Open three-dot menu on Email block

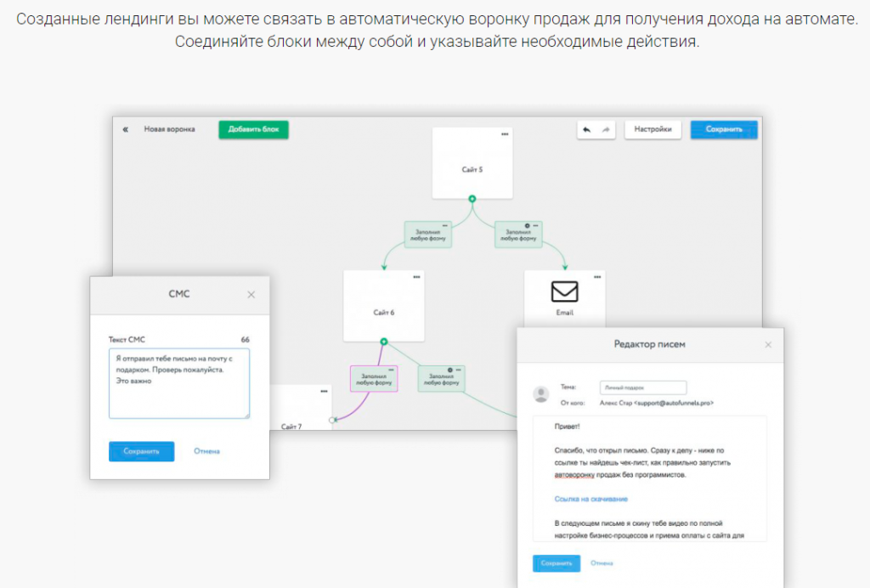596,277
